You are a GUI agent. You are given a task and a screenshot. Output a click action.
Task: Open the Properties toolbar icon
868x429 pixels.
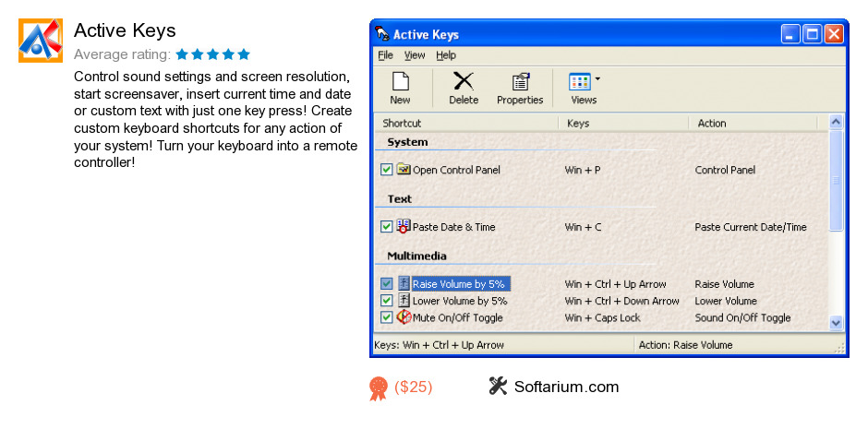(x=521, y=81)
